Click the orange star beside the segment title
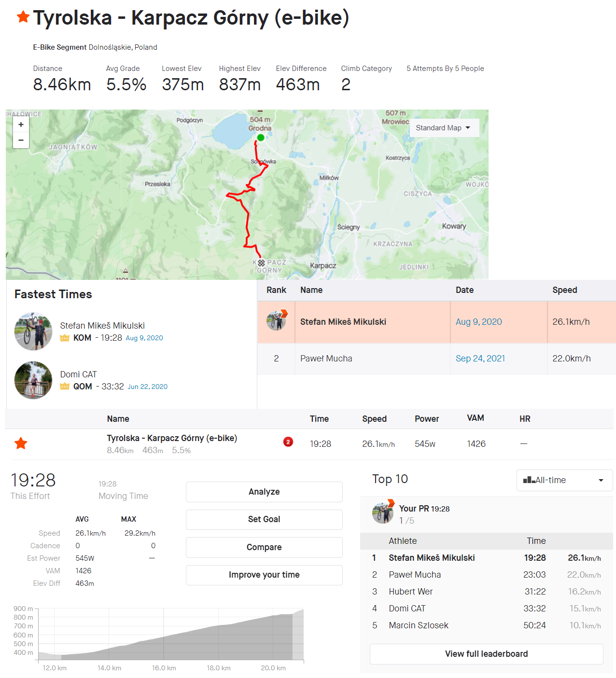 coord(23,17)
